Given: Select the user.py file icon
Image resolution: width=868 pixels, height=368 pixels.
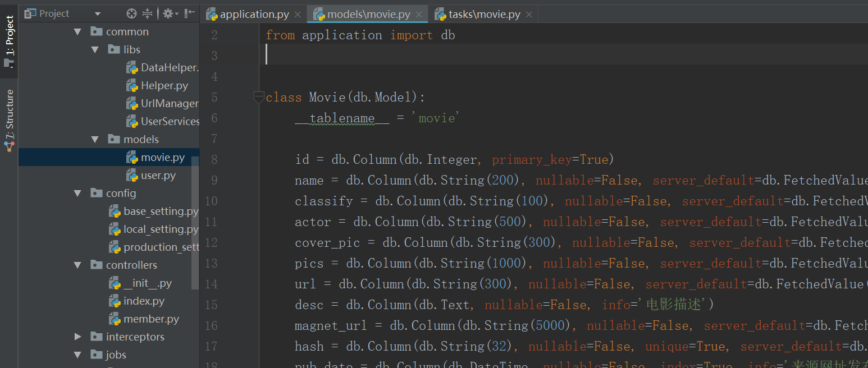Looking at the screenshot, I should pos(132,176).
